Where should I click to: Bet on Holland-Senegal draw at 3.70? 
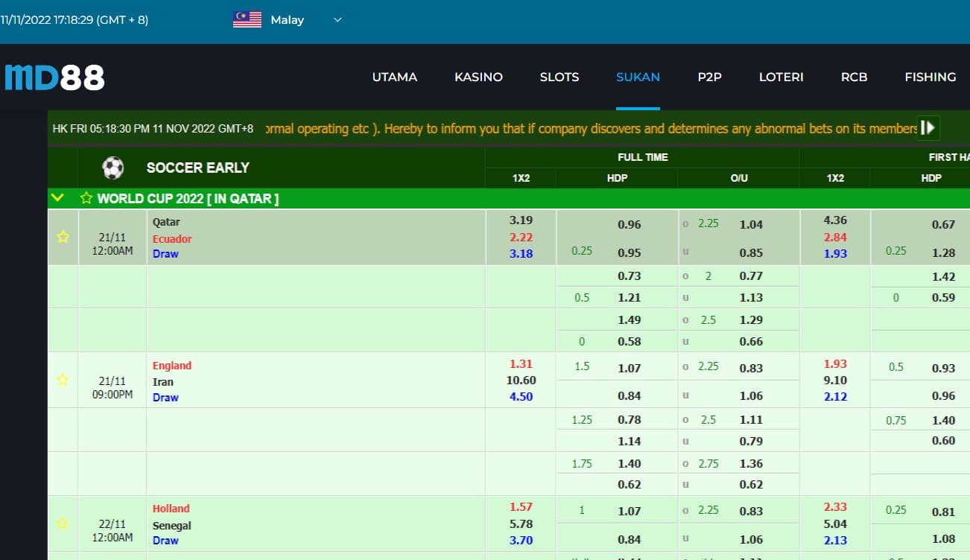pyautogui.click(x=521, y=541)
